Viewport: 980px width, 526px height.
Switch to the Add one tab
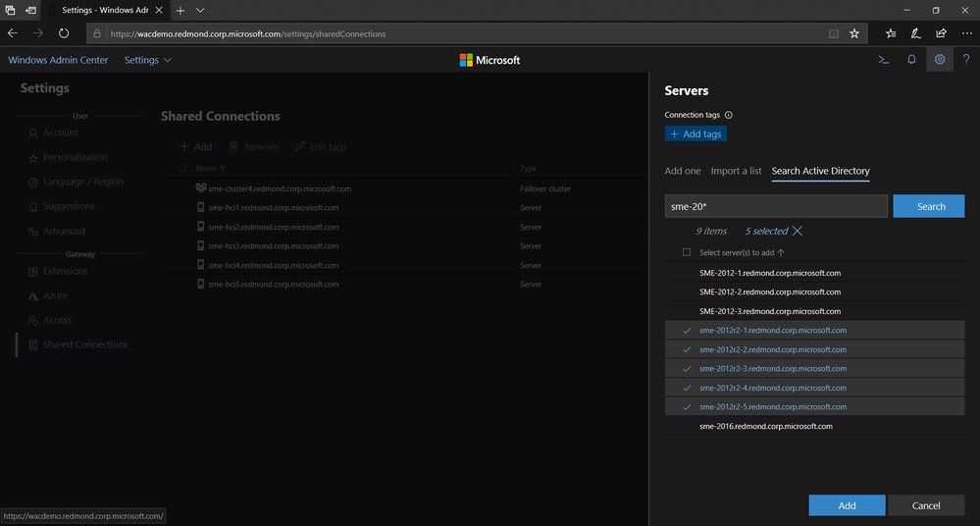[x=683, y=171]
